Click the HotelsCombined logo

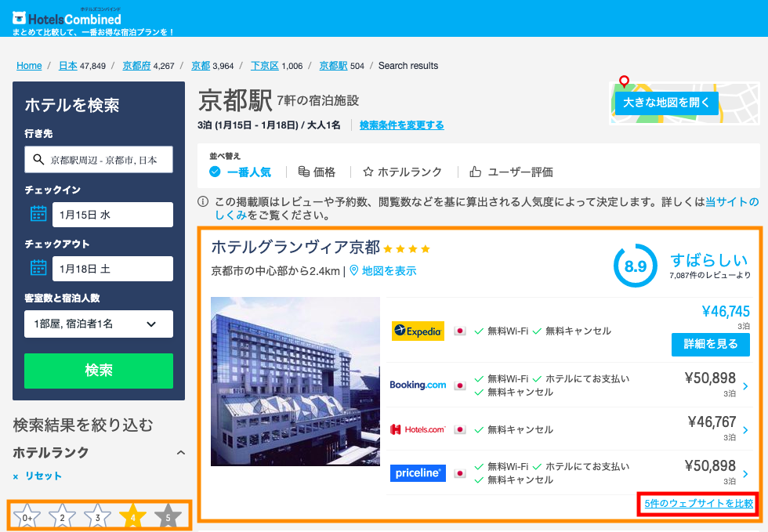tap(67, 19)
